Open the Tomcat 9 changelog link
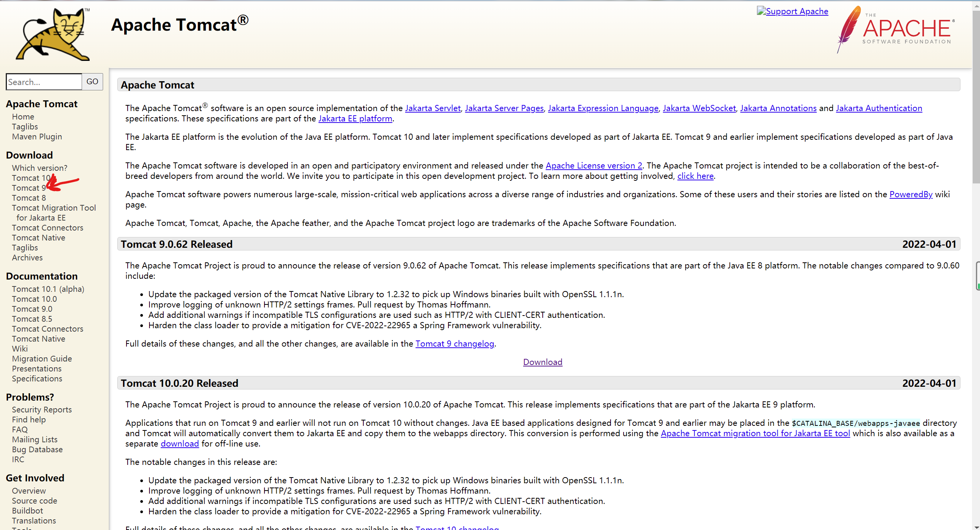The image size is (980, 530). point(455,344)
